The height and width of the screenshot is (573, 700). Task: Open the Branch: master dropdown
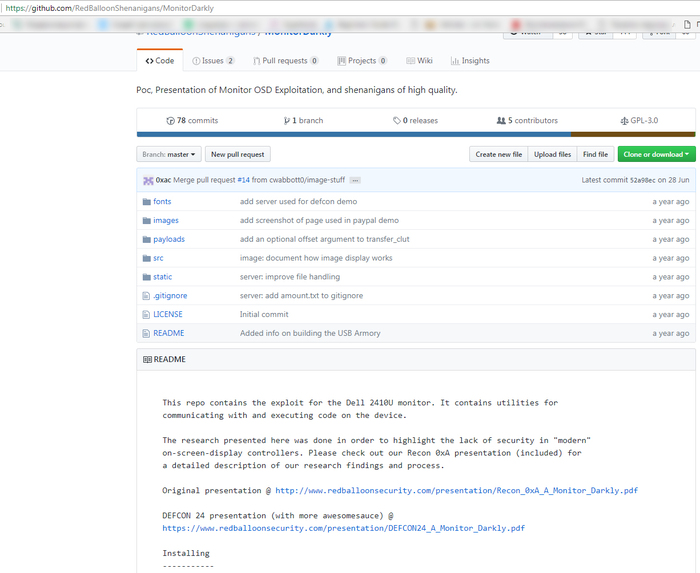[168, 154]
